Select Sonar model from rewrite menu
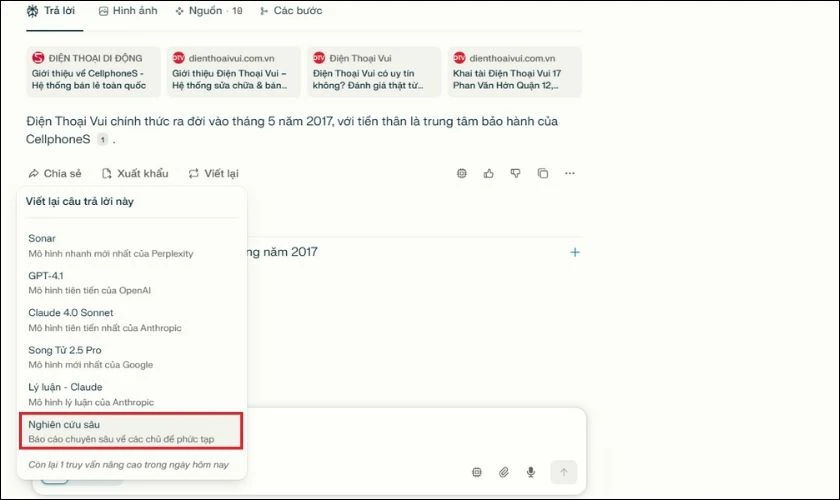 (132, 245)
